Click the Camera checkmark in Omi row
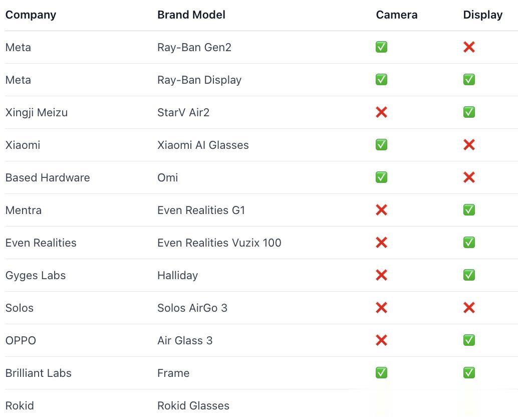Image resolution: width=518 pixels, height=420 pixels. coord(381,177)
